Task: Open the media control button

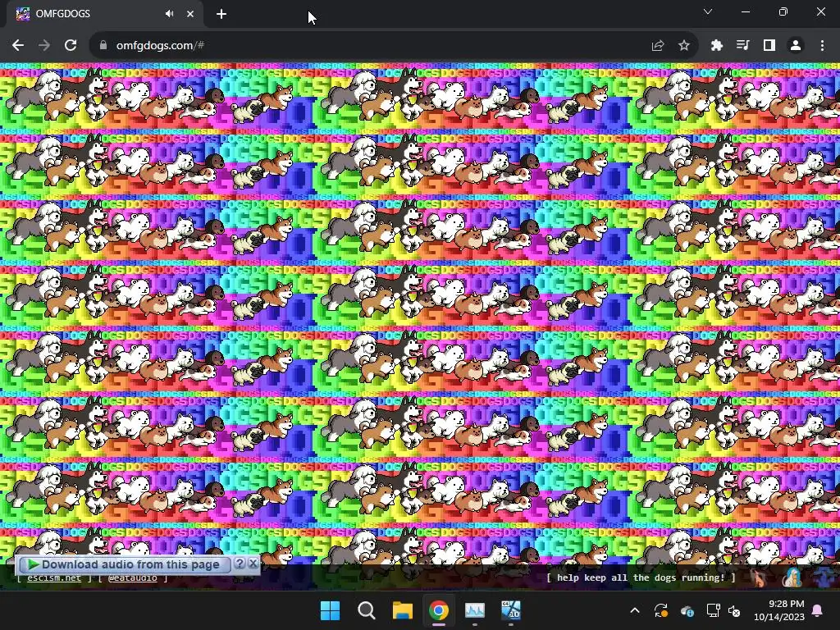Action: [743, 46]
